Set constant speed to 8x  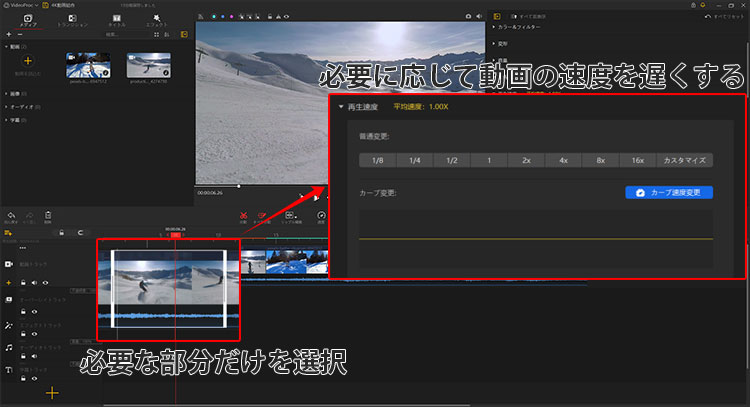pyautogui.click(x=601, y=160)
